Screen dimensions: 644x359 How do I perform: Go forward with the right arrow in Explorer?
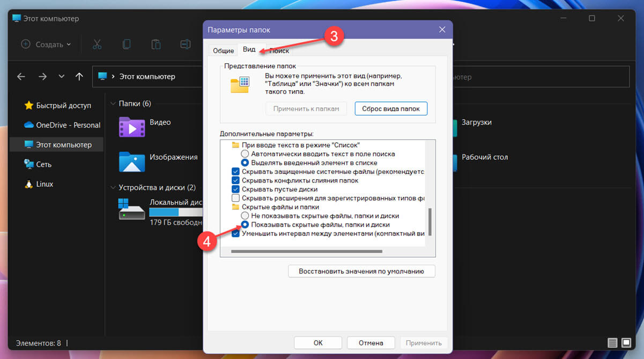[42, 77]
